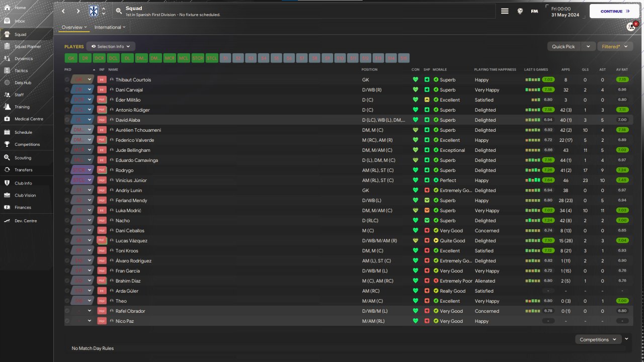Click the Scouting sidebar icon
The height and width of the screenshot is (362, 644).
(x=8, y=157)
